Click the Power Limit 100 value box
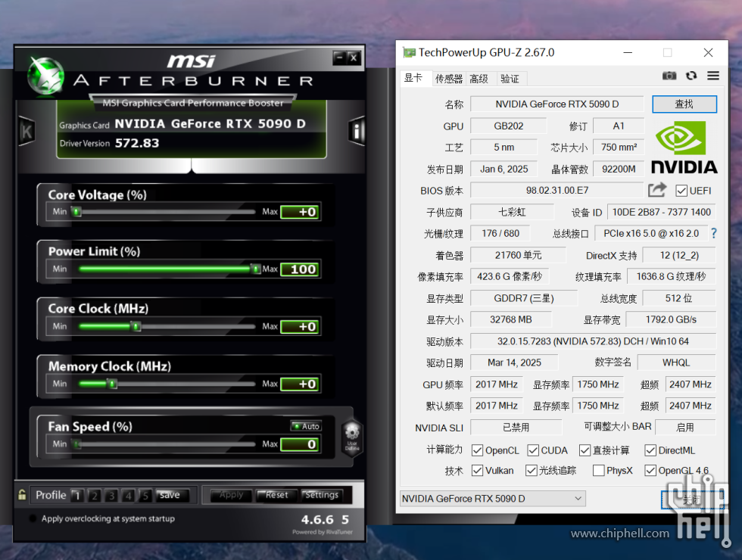Image resolution: width=742 pixels, height=560 pixels. [300, 269]
